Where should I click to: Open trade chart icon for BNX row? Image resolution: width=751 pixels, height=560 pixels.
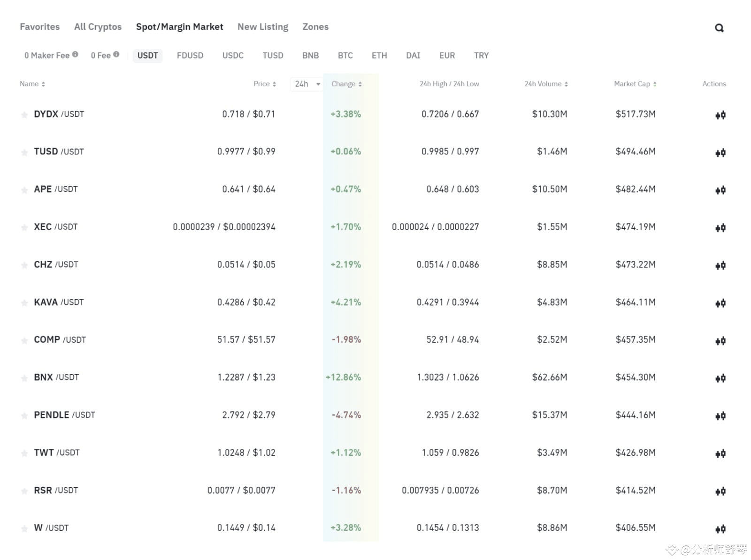pyautogui.click(x=720, y=378)
